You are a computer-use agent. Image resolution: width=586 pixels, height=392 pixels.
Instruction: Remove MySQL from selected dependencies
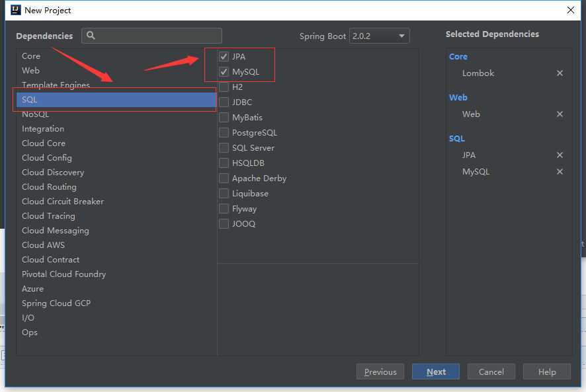coord(560,171)
